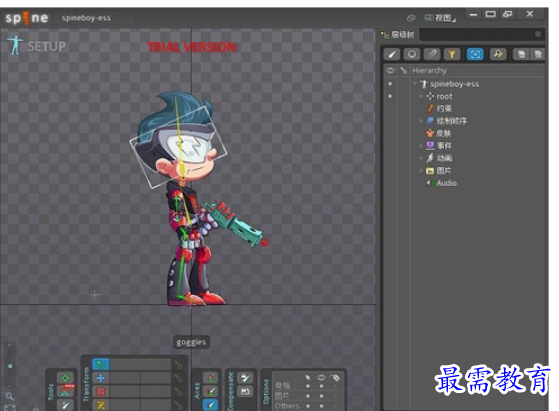This screenshot has height=411, width=559.
Task: Click the last tree toolbar button
Action: point(538,54)
